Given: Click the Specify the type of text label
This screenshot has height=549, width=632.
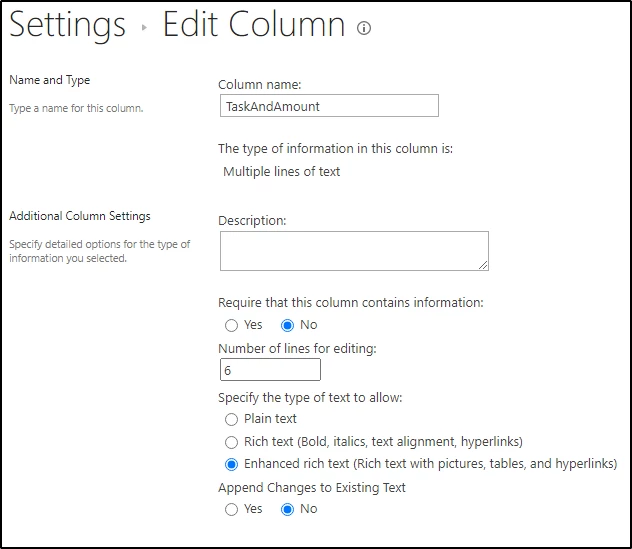Looking at the screenshot, I should coord(310,398).
